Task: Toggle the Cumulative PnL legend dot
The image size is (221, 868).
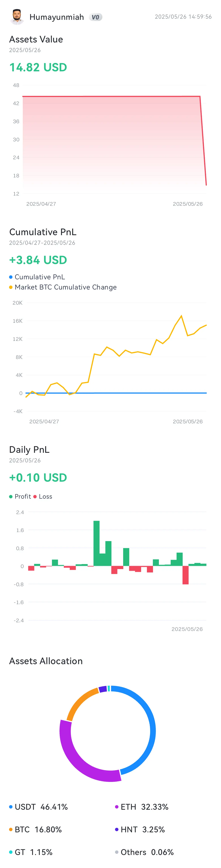Action: tap(11, 277)
